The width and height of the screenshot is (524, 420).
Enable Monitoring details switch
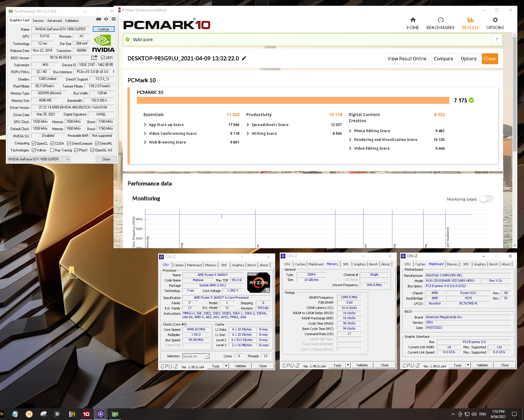[486, 199]
